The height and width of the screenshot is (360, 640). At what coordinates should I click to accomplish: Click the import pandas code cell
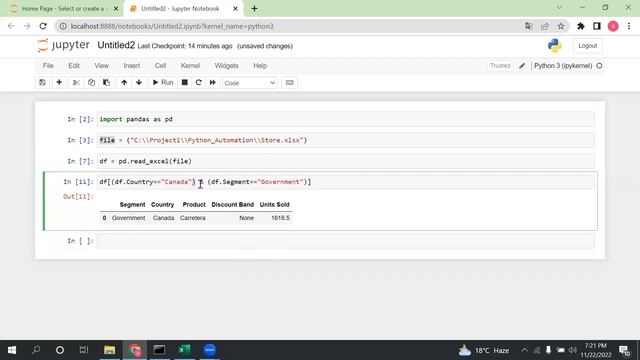coord(346,119)
